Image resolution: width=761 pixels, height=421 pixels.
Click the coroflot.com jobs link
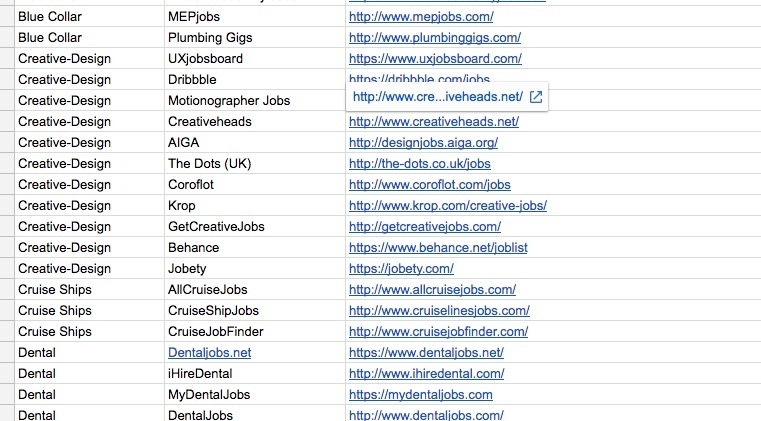pyautogui.click(x=429, y=185)
